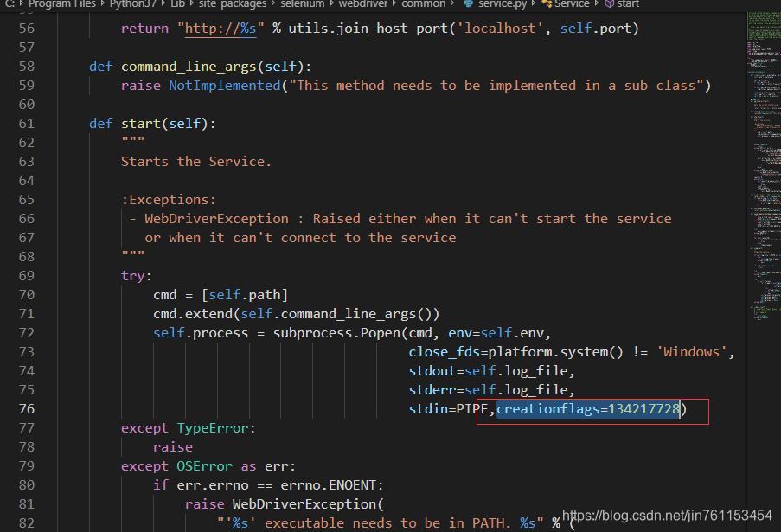Select line number 69 in the gutter

(x=27, y=275)
